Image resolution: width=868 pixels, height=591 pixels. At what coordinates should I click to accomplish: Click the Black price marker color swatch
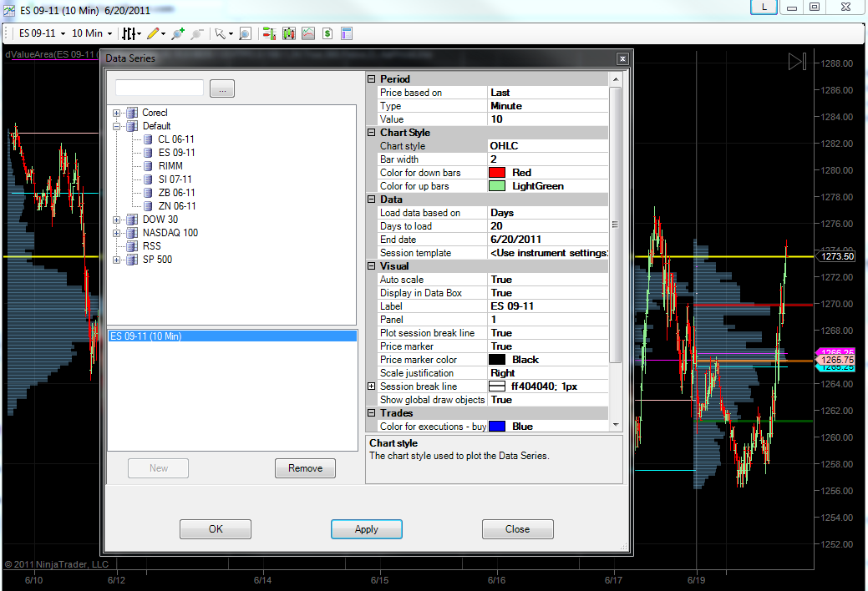(497, 360)
